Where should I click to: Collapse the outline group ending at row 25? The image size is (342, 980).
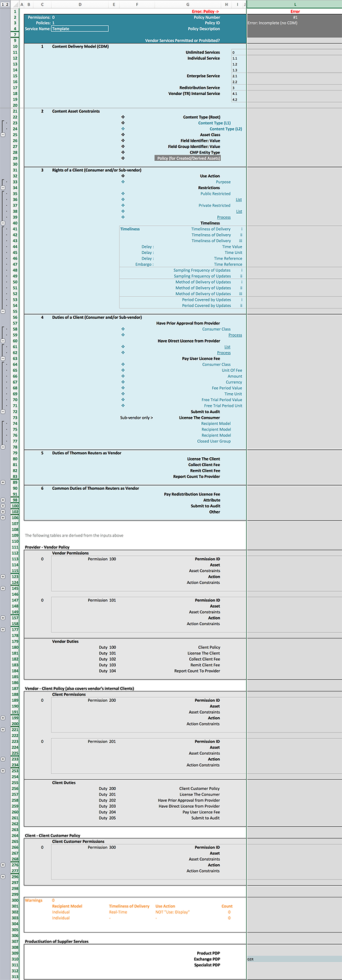[3, 135]
